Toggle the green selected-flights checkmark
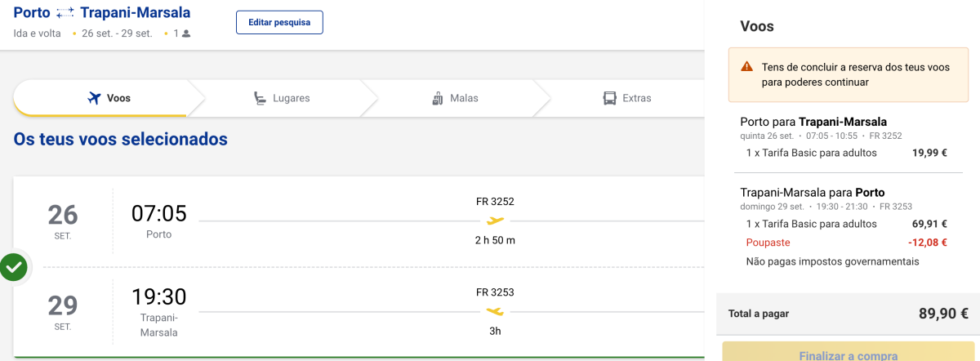This screenshot has height=361, width=980. (x=13, y=266)
